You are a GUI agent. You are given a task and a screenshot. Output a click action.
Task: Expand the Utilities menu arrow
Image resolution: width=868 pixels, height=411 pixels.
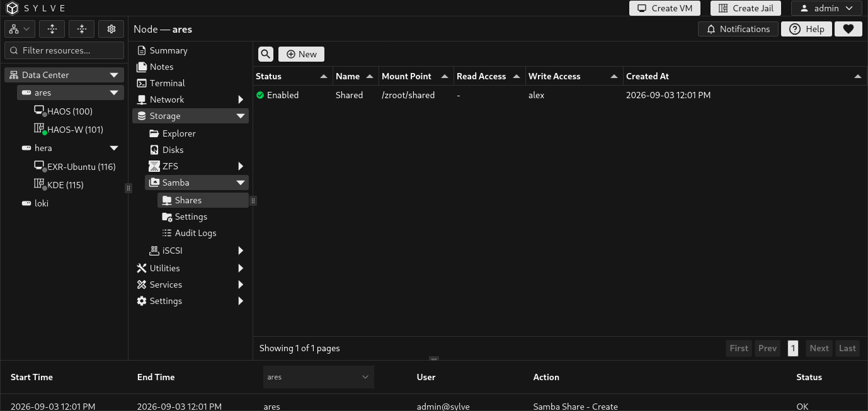241,268
